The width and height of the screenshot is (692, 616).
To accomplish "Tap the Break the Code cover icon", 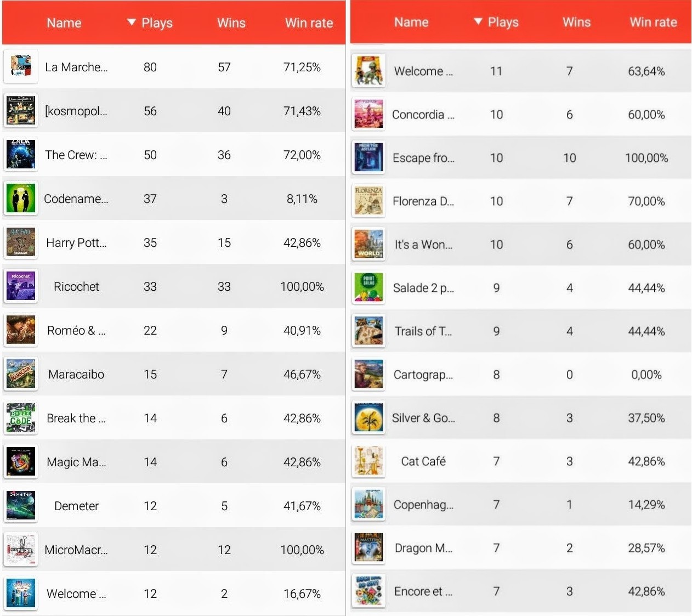I will point(21,418).
